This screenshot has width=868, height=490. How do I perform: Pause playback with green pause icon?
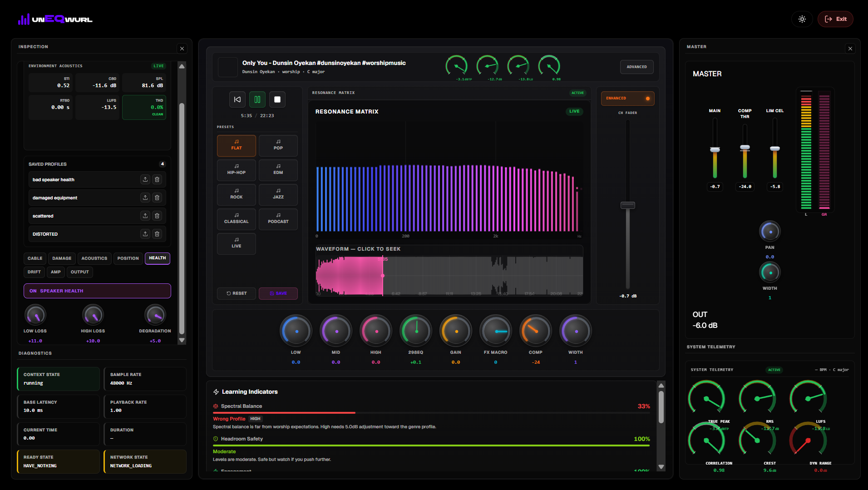[x=257, y=99]
